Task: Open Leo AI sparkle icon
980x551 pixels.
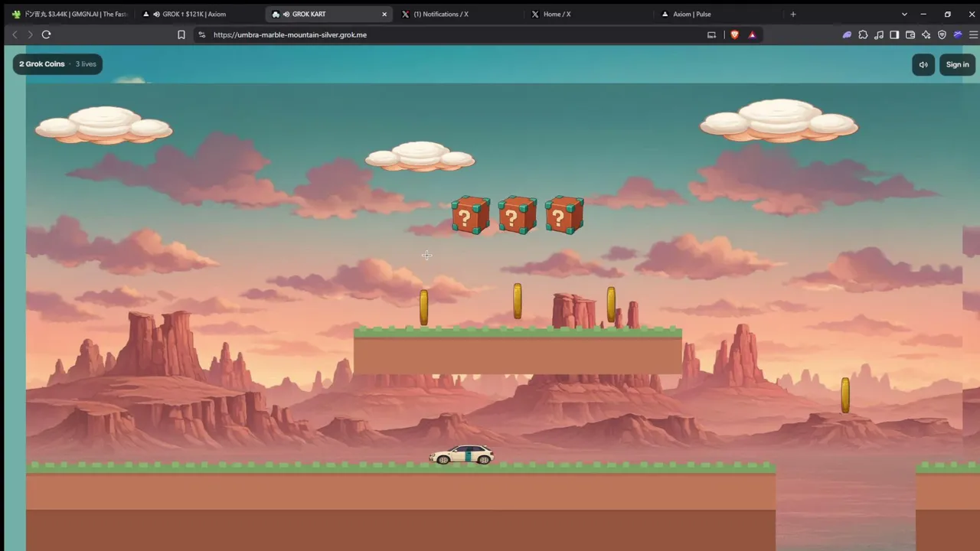Action: (x=926, y=34)
